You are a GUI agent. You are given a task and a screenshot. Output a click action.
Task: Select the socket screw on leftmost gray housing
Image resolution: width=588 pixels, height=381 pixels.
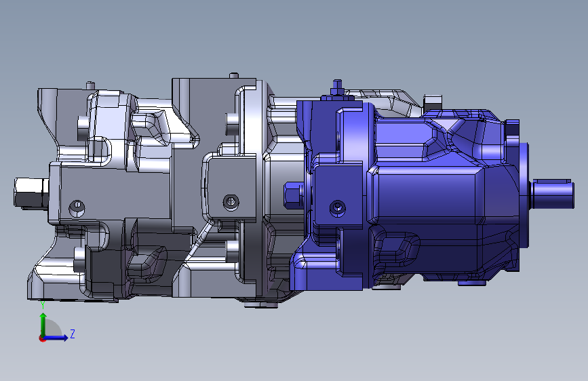pos(77,208)
